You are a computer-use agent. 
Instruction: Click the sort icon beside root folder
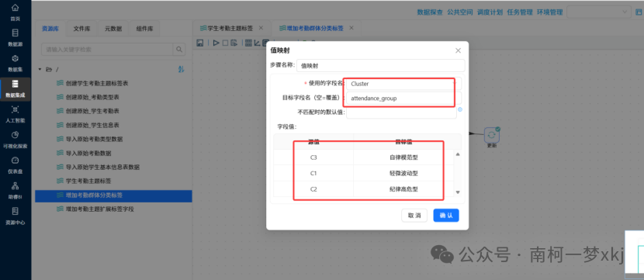point(181,69)
